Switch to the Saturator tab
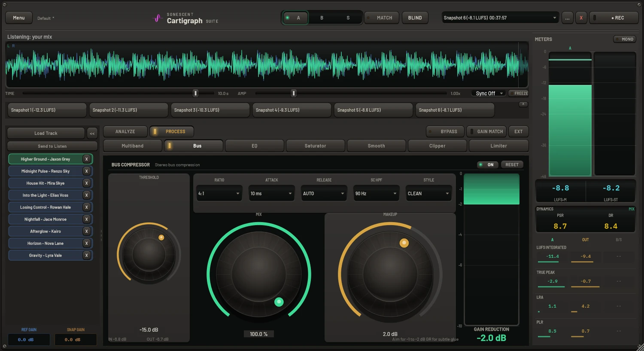 [315, 146]
